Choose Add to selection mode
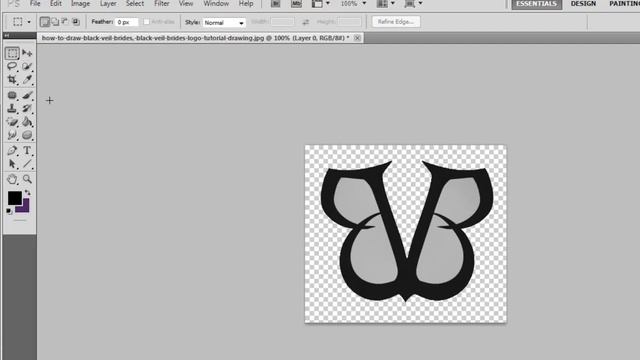 55,22
